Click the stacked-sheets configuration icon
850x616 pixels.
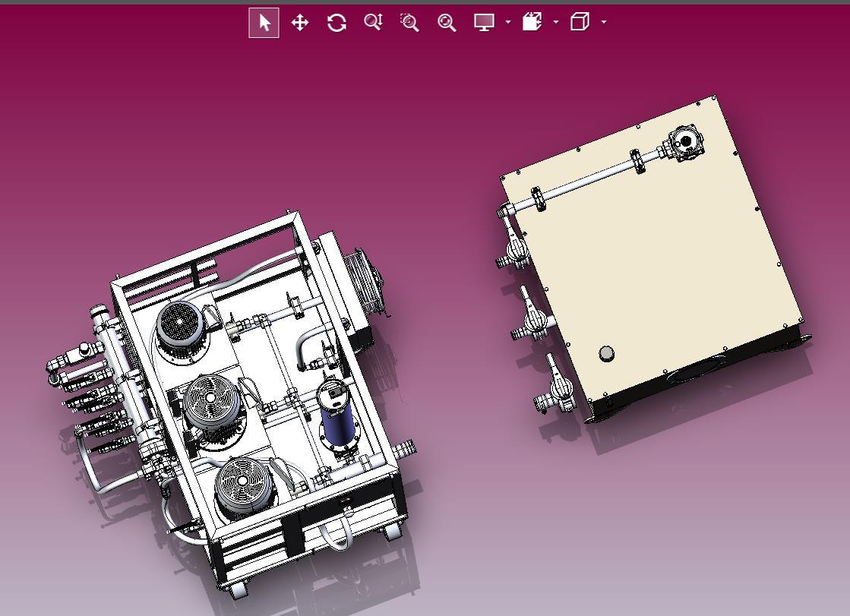point(532,22)
